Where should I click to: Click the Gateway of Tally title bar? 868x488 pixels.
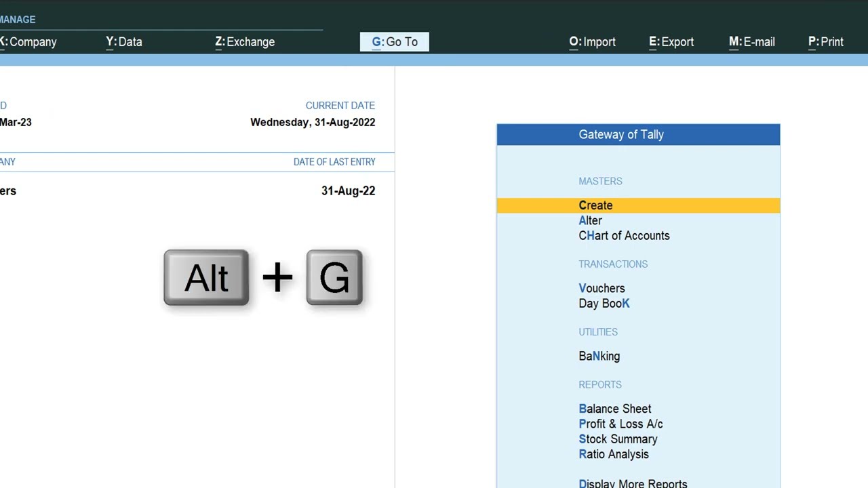(638, 134)
